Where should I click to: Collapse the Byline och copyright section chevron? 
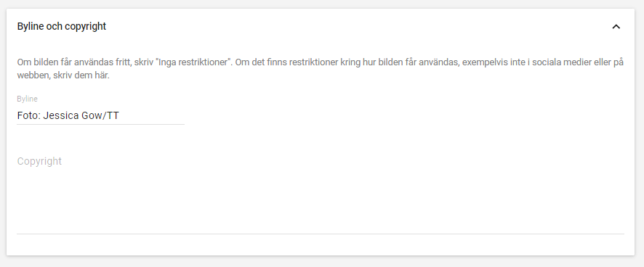tap(616, 27)
